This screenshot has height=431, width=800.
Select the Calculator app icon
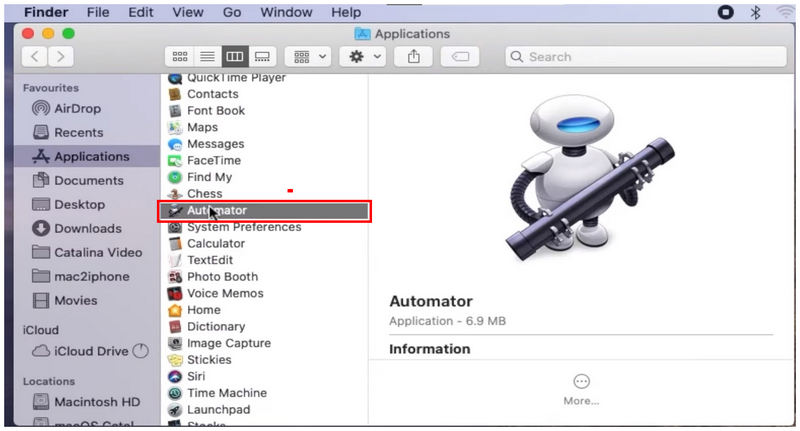pyautogui.click(x=175, y=244)
